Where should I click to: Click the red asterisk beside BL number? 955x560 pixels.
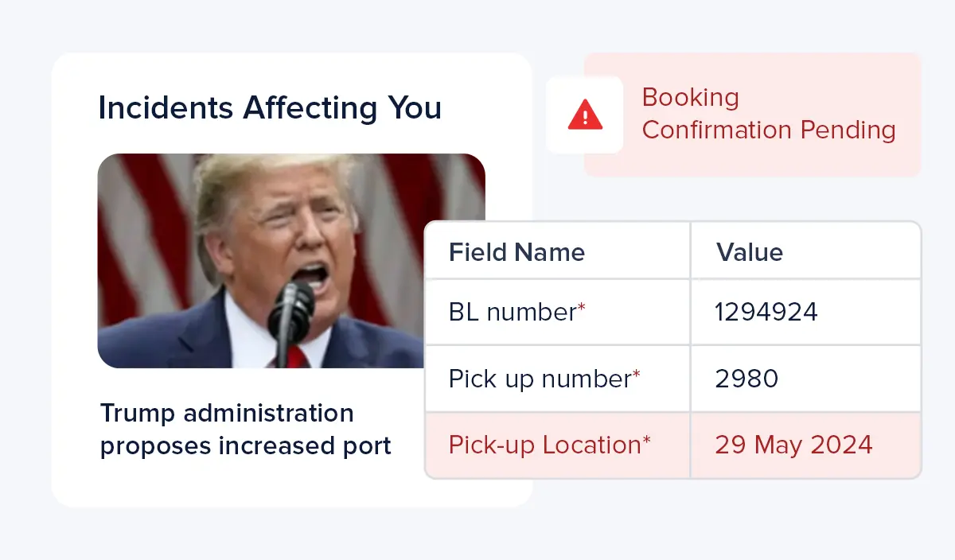(582, 309)
